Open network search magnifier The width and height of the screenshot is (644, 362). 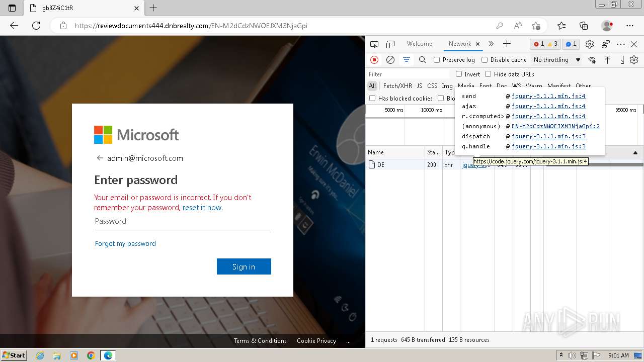423,60
